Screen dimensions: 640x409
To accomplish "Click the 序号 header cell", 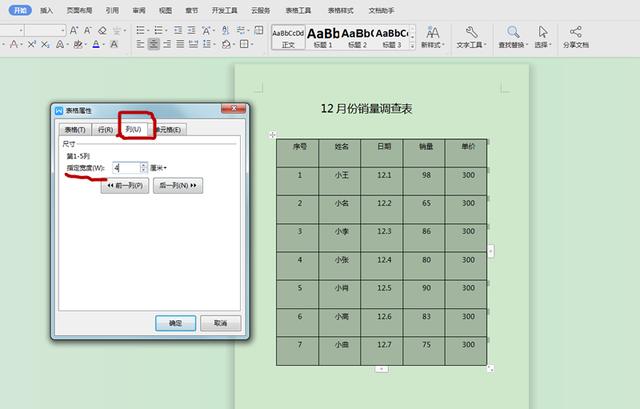I will point(298,153).
